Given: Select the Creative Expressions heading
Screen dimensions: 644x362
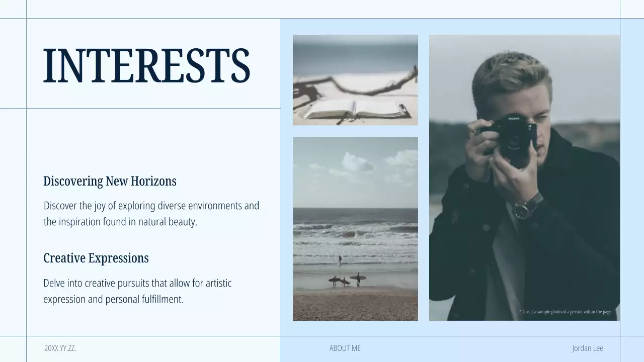Looking at the screenshot, I should click(x=96, y=258).
